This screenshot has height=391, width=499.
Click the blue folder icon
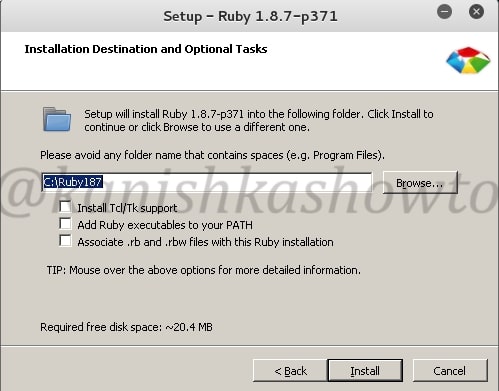click(57, 119)
